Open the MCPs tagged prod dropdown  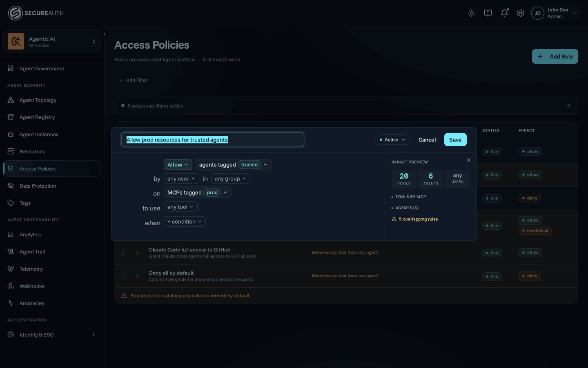coord(198,193)
